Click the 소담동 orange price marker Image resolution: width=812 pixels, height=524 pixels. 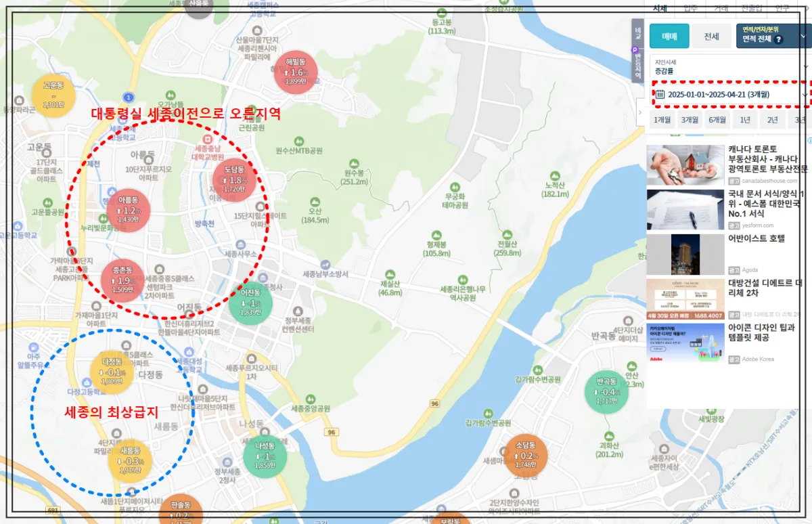pos(526,455)
